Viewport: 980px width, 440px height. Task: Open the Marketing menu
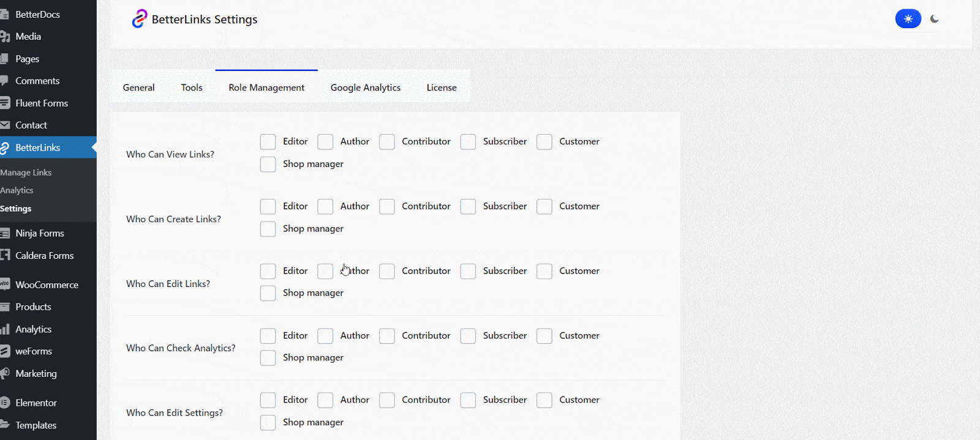[36, 373]
